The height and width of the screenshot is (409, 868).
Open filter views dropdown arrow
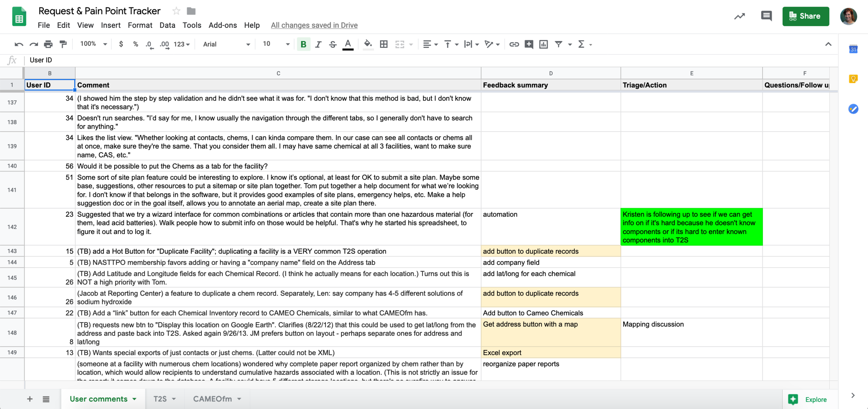point(570,45)
